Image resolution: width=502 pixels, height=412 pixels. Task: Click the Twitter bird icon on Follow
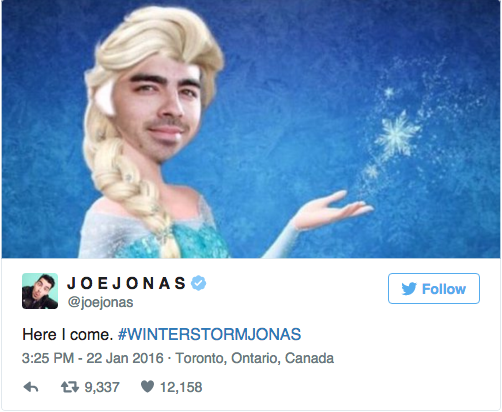click(x=409, y=289)
